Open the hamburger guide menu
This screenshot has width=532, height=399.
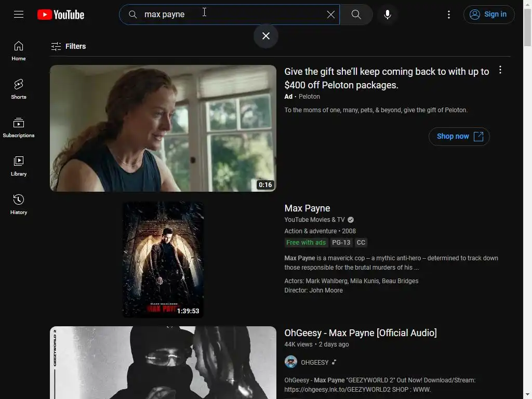19,14
